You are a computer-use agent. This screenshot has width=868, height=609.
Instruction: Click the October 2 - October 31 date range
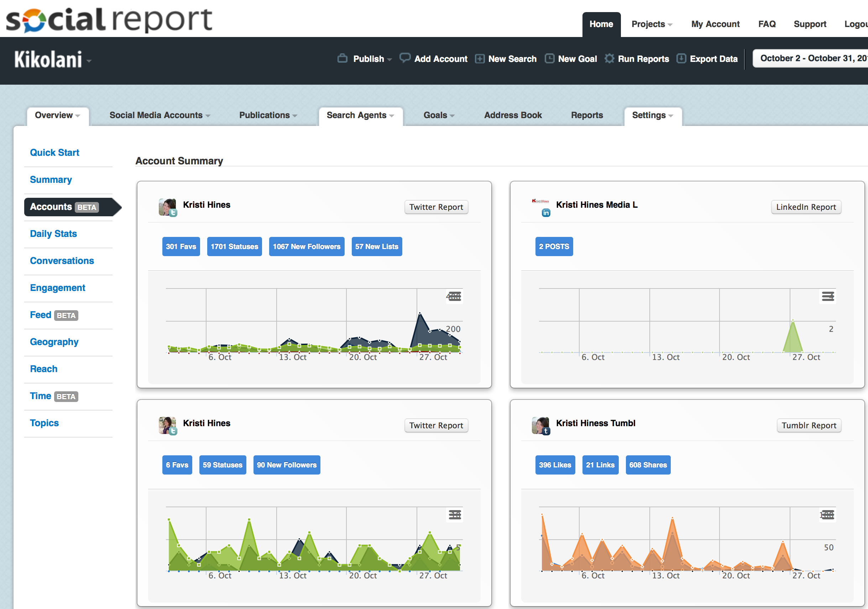(813, 58)
